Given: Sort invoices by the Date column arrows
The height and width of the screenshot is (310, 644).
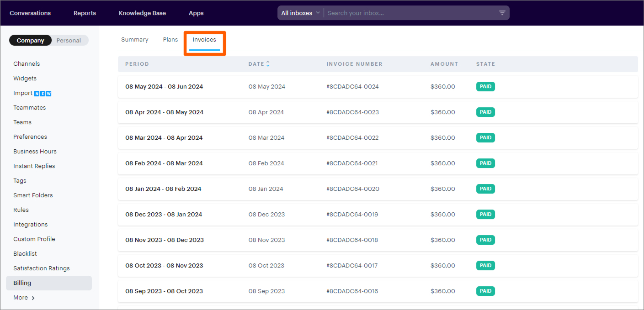Looking at the screenshot, I should coord(268,64).
